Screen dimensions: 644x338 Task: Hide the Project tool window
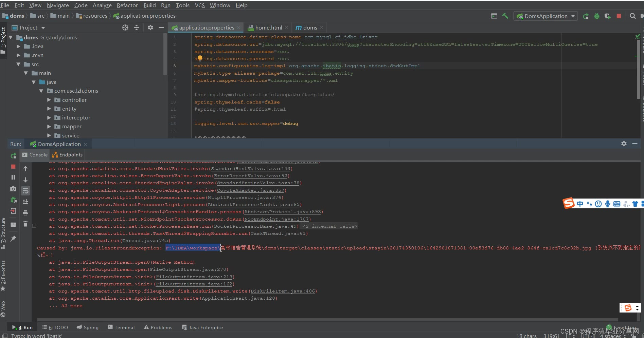161,28
